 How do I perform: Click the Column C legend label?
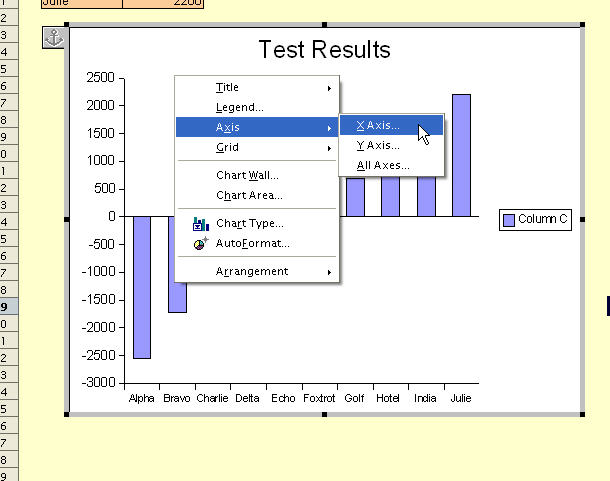pos(543,219)
